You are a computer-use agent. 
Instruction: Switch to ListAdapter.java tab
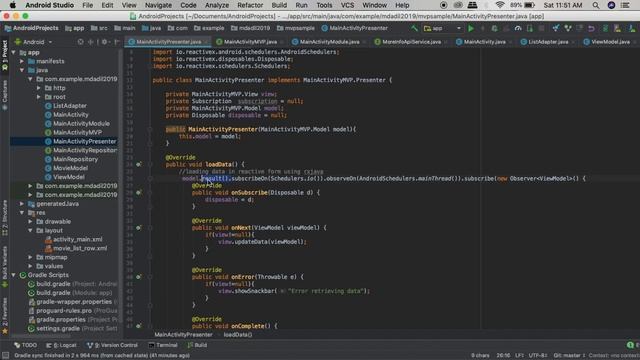pyautogui.click(x=548, y=42)
